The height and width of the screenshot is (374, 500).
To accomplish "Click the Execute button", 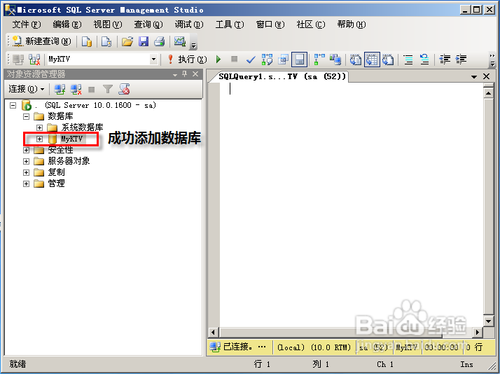I will [187, 59].
